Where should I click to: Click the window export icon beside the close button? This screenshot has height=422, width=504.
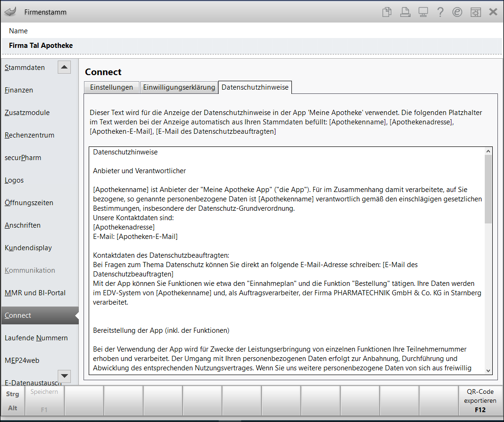coord(475,12)
